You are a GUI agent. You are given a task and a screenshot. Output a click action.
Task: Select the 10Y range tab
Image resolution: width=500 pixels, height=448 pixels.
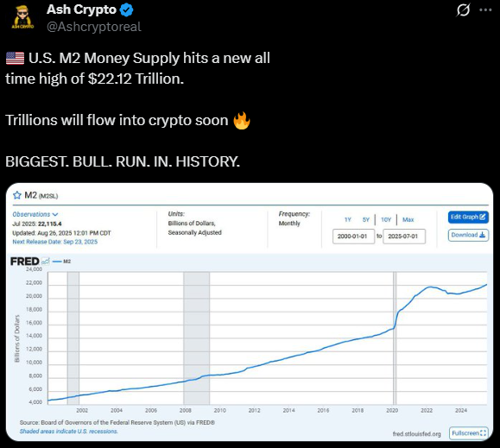pyautogui.click(x=386, y=219)
